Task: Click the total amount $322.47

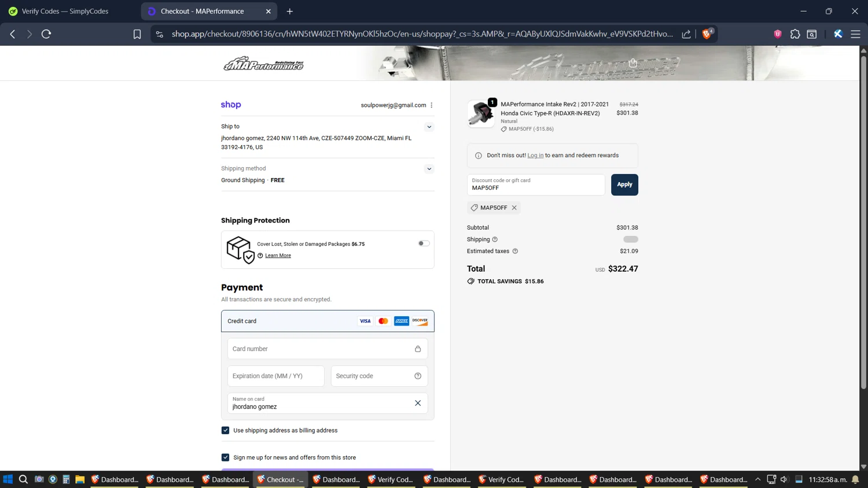Action: coord(623,269)
